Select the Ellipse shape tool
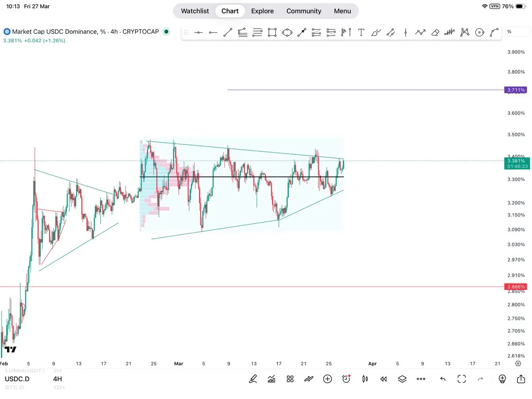Image resolution: width=532 pixels, height=399 pixels. click(x=287, y=32)
